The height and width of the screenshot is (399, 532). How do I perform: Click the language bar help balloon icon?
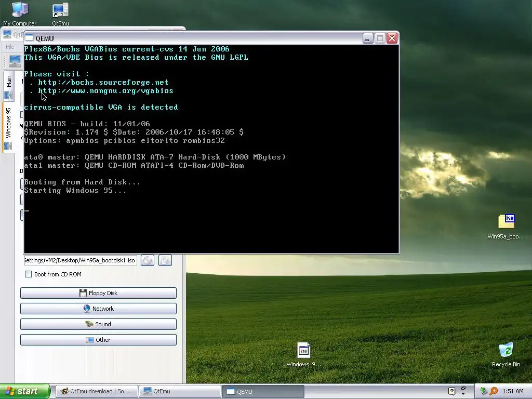[x=451, y=391]
